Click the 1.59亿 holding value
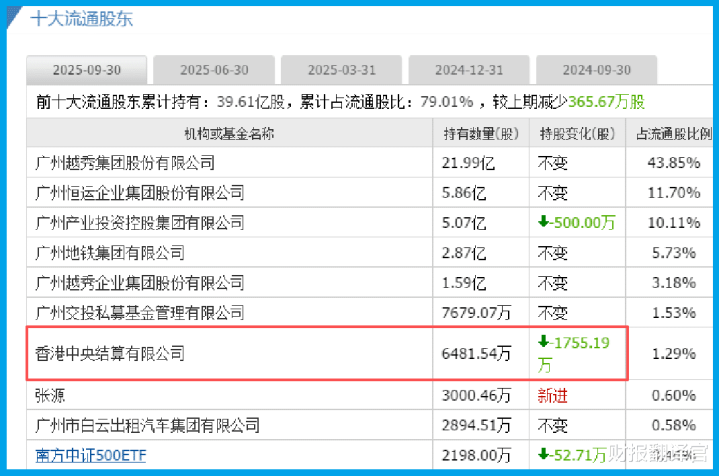The image size is (719, 476). (464, 283)
